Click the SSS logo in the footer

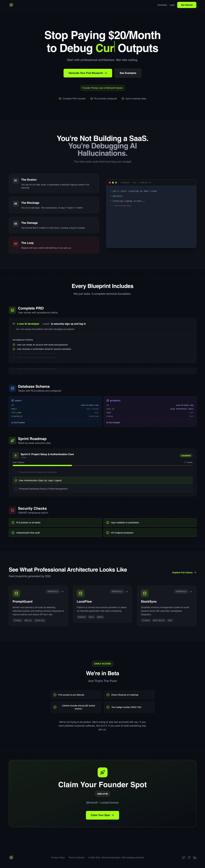tap(11, 857)
